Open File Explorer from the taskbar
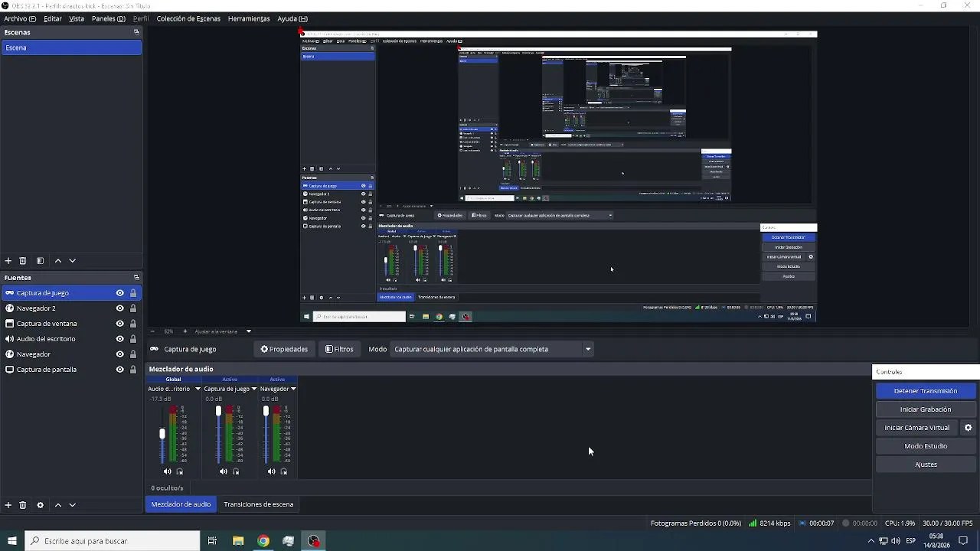 (238, 541)
